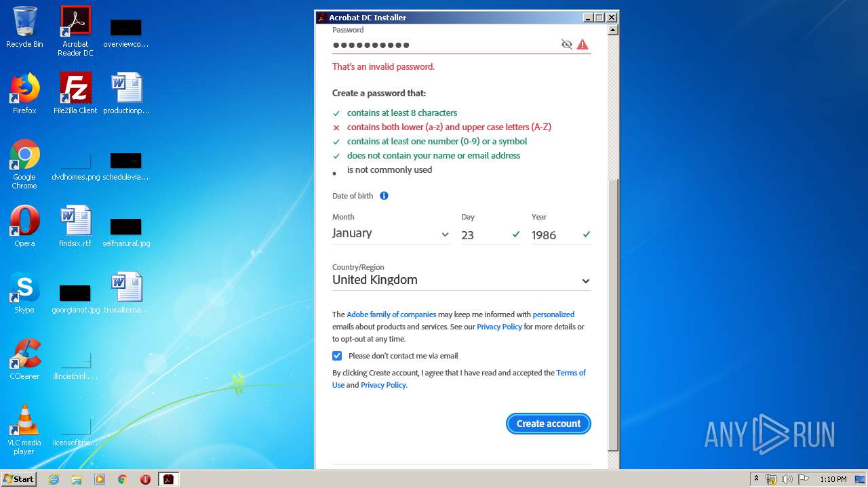
Task: Click the network tray icon
Action: coord(771,479)
